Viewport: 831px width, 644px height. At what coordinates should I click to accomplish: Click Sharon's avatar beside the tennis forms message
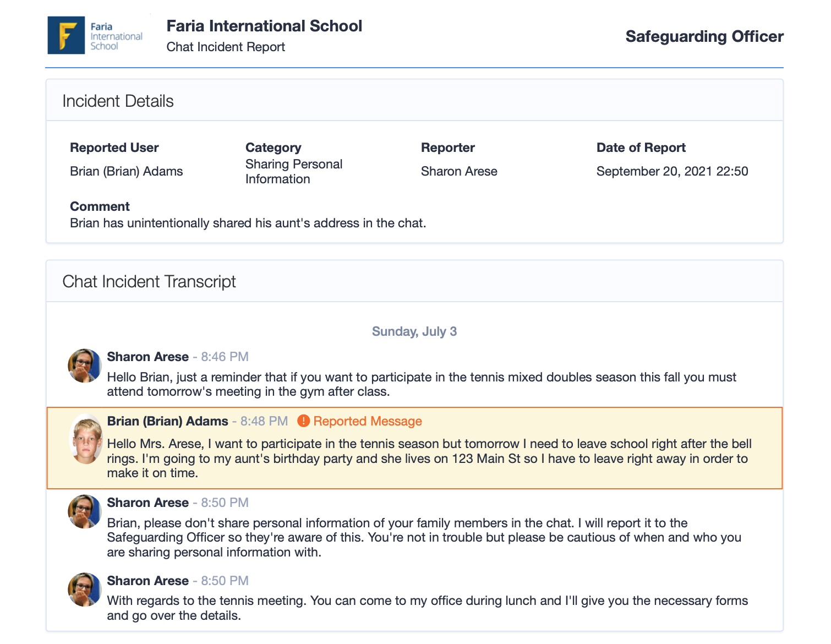(85, 590)
